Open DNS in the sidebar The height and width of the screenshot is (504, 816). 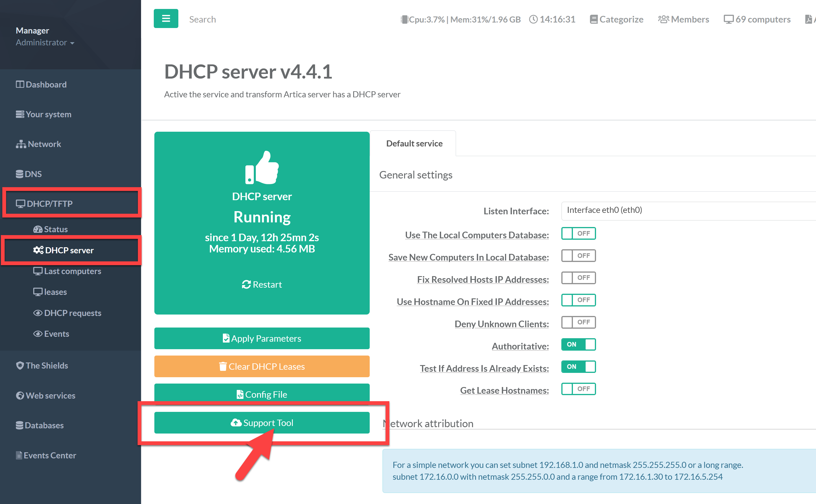pos(33,174)
